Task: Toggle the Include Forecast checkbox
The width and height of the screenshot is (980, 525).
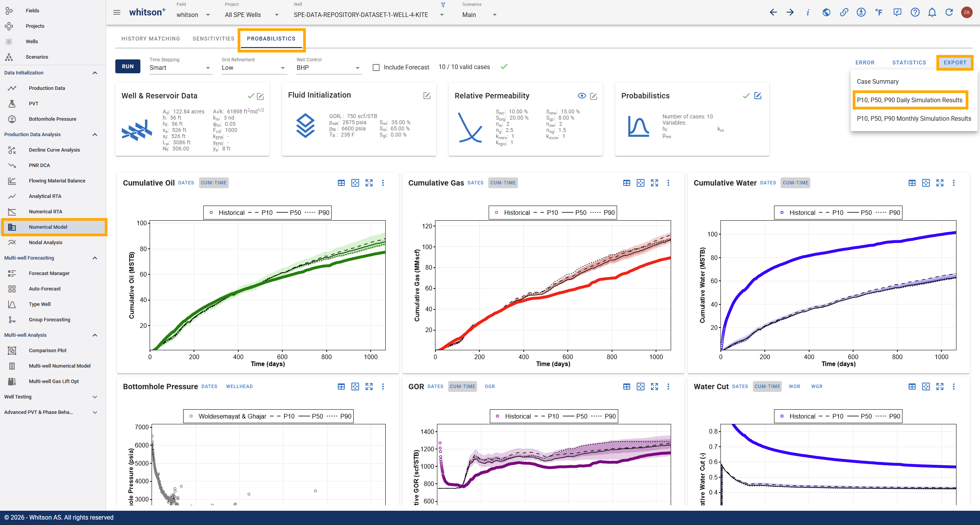Action: point(376,68)
